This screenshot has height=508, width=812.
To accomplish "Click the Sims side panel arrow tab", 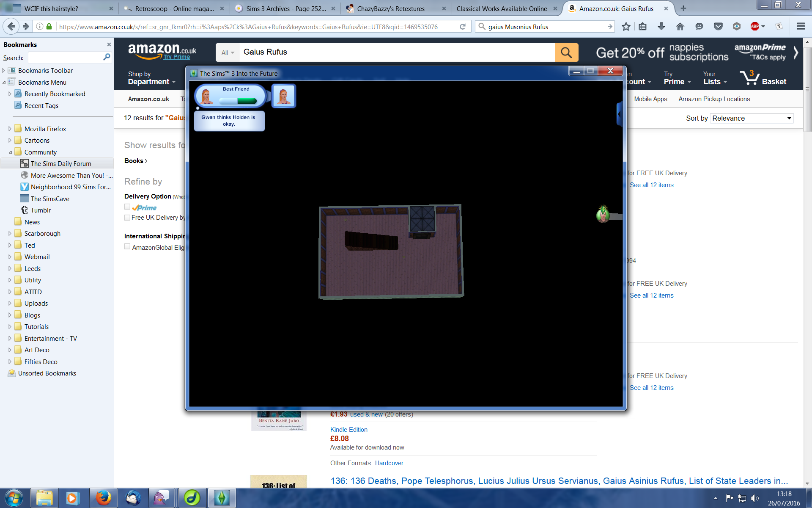I will (619, 114).
